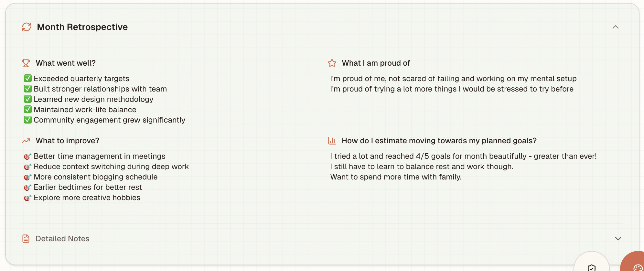Screen dimensions: 644x271
Task: Click the What to improve heading
Action: (67, 141)
